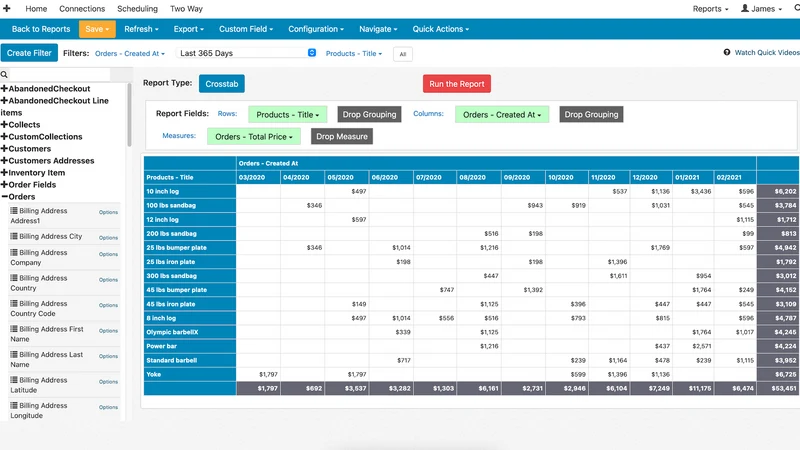Click the 05/2020 column header
The image size is (800, 450).
pos(346,178)
